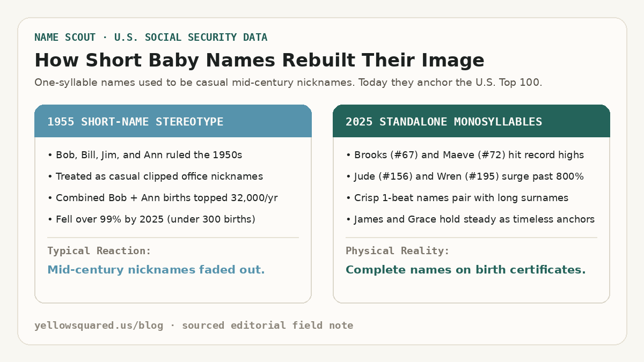Click the 'Physical Reality:' label
The height and width of the screenshot is (362, 644).
click(398, 251)
